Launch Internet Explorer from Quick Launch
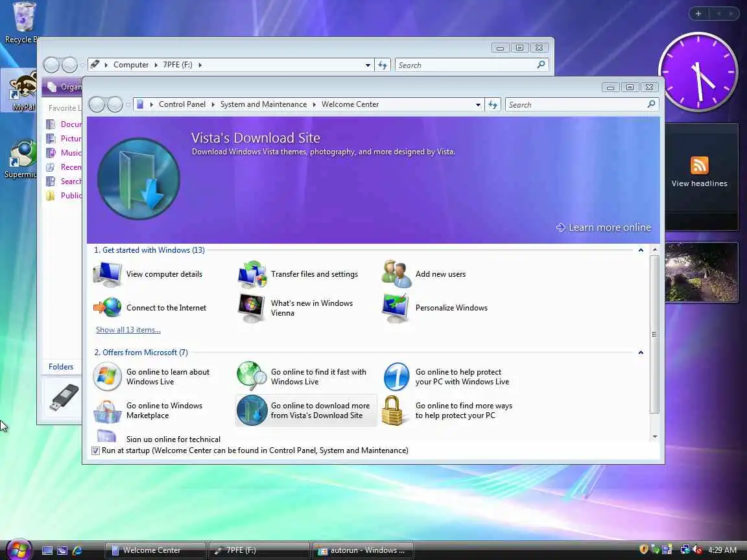This screenshot has height=560, width=747. 77,550
